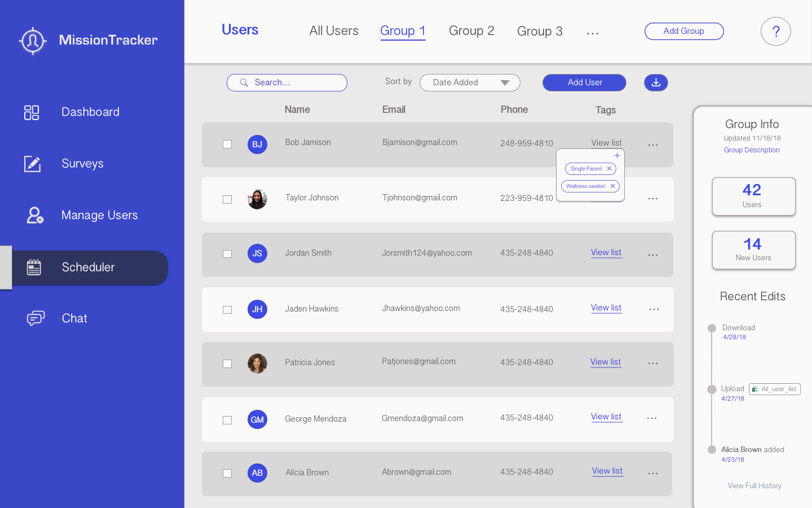Open the help question mark icon
This screenshot has height=508, width=812.
775,32
